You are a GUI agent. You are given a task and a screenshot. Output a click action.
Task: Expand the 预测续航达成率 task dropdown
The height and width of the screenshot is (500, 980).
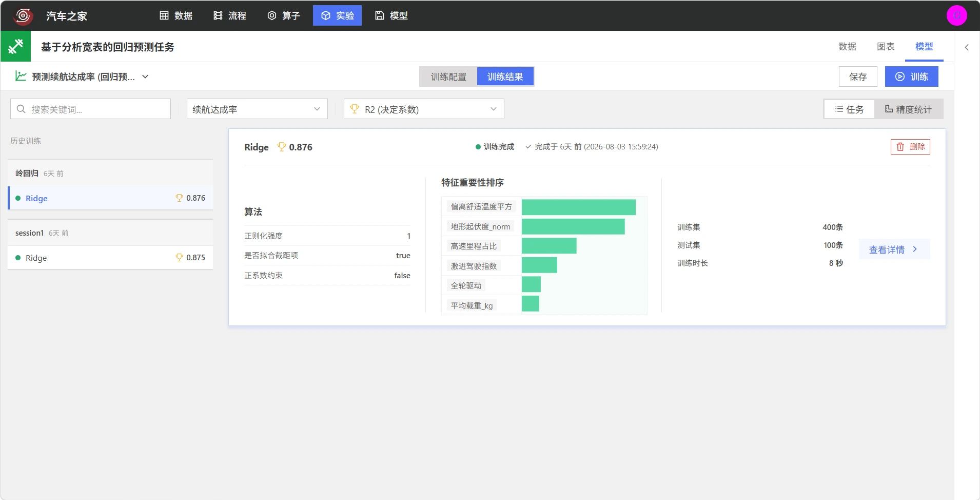tap(145, 77)
